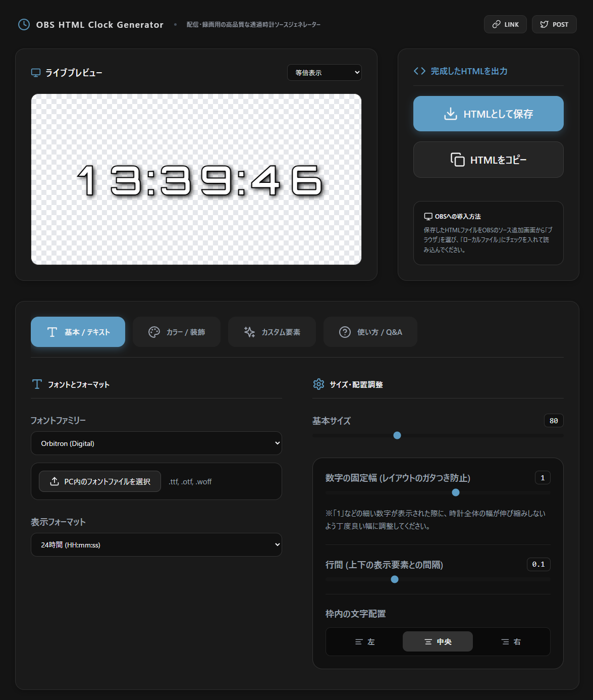593x700 pixels.
Task: Click the clock logo icon in header
Action: pos(24,24)
